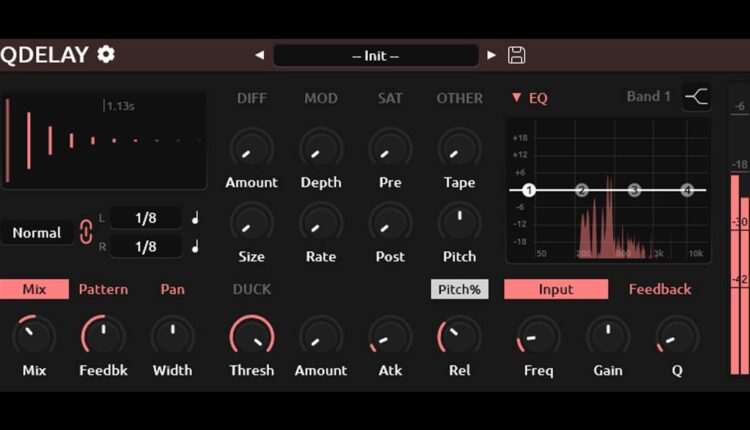This screenshot has width=750, height=430.
Task: Toggle the DIFF section on
Action: pos(252,98)
